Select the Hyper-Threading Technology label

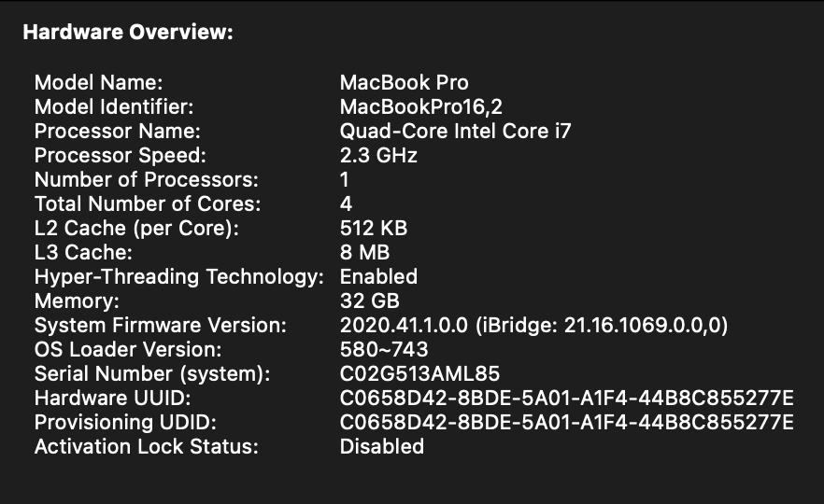coord(179,276)
